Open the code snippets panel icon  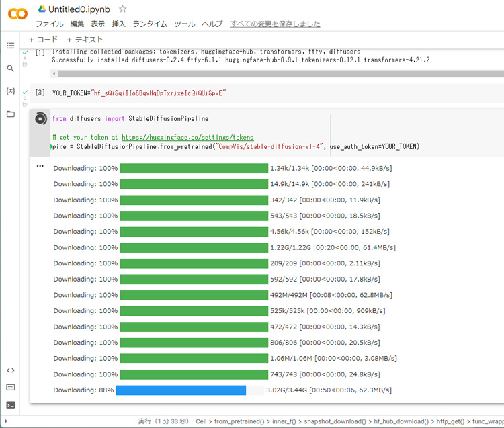click(11, 370)
